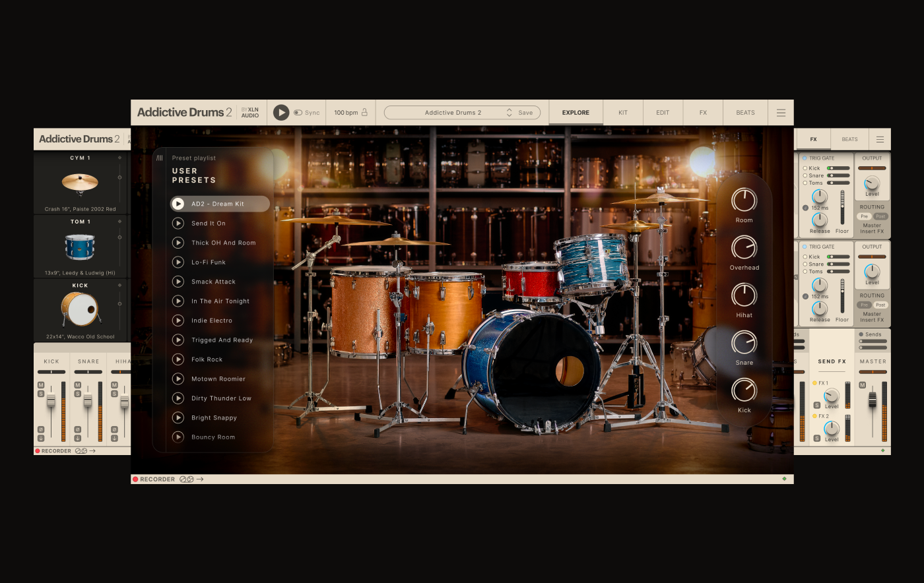Click the MASTER volume fader
This screenshot has width=924, height=583.
(x=872, y=400)
